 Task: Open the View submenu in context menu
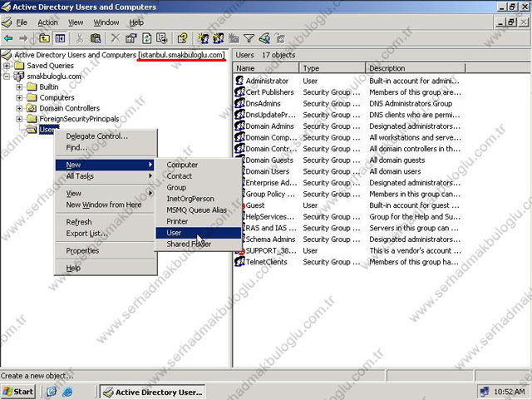[106, 194]
